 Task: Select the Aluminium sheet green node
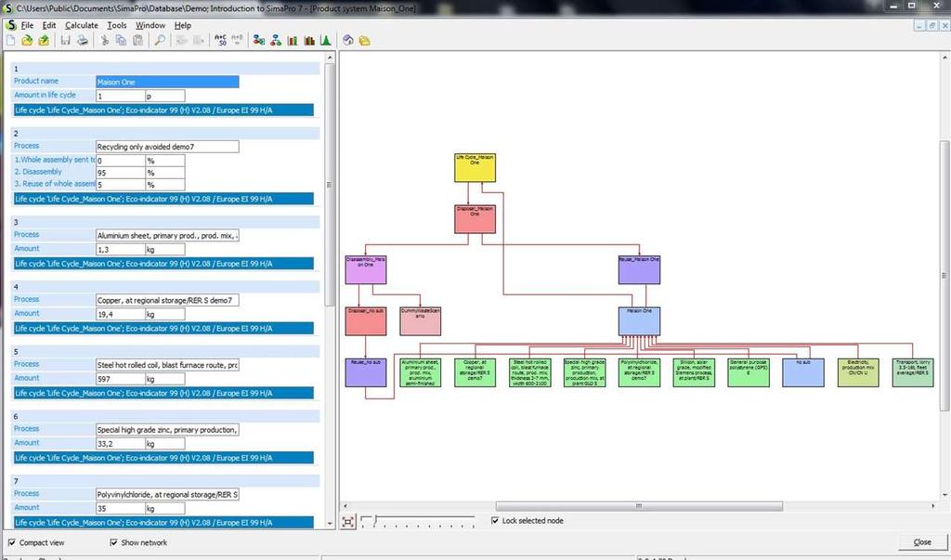[x=421, y=372]
